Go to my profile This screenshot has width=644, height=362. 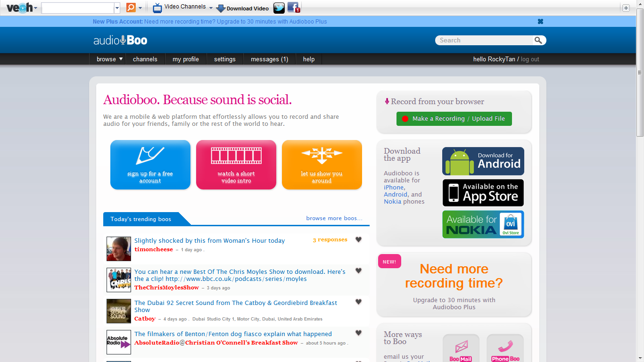pyautogui.click(x=186, y=59)
